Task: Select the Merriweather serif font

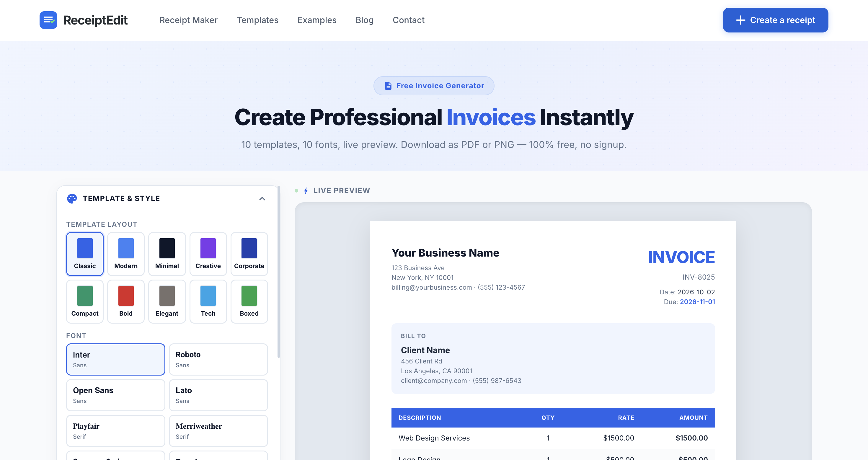Action: (x=218, y=431)
